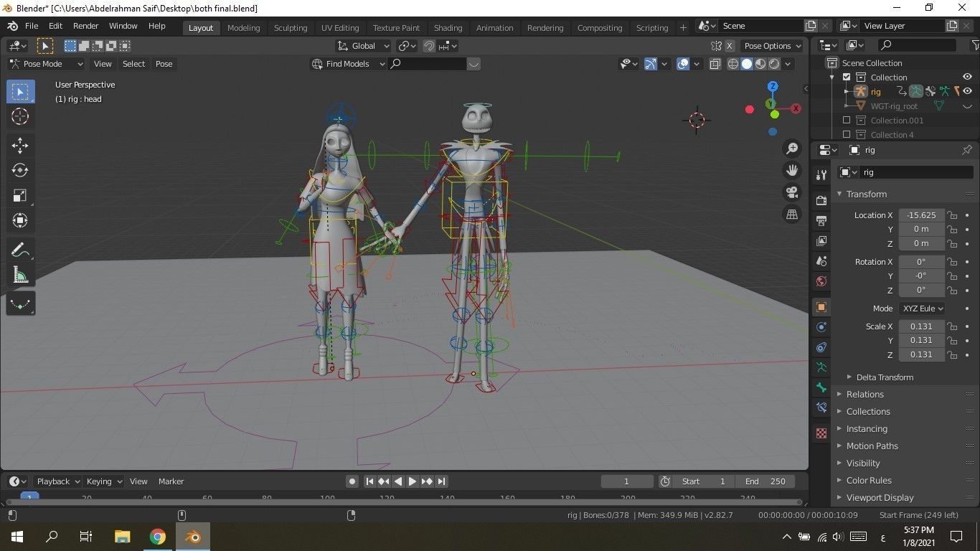Open Object Data armature properties tab
This screenshot has width=980, height=551.
click(x=821, y=367)
